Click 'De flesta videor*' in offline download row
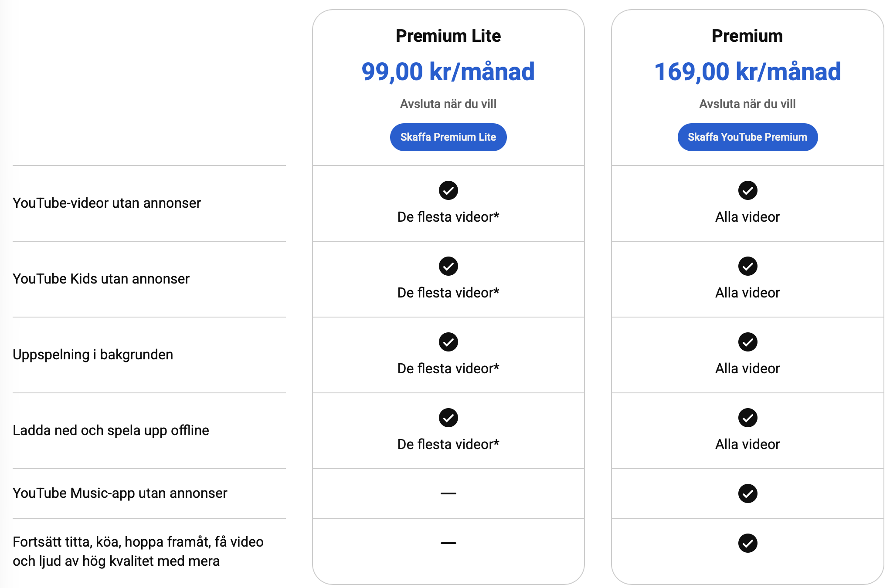The width and height of the screenshot is (890, 588). pos(448,444)
